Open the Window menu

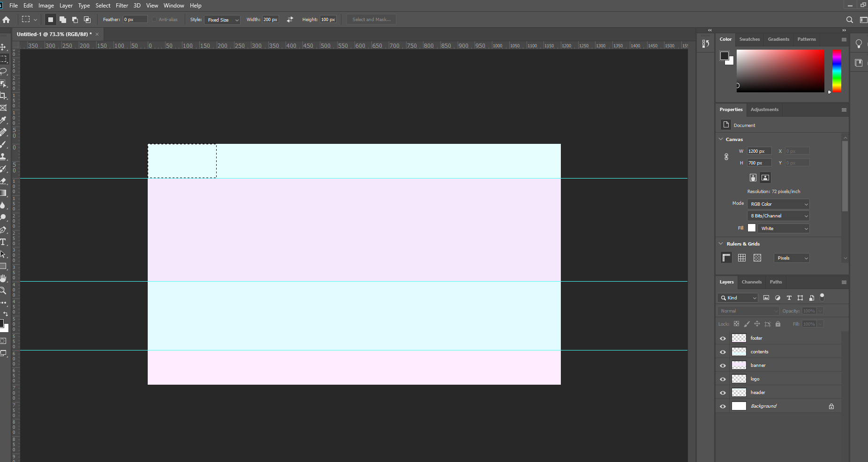tap(174, 6)
